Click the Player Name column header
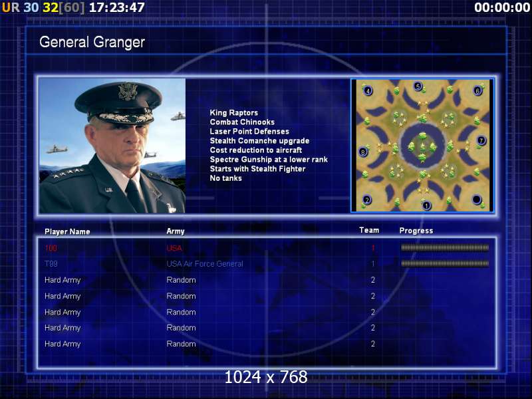The height and width of the screenshot is (399, 532). [x=67, y=231]
